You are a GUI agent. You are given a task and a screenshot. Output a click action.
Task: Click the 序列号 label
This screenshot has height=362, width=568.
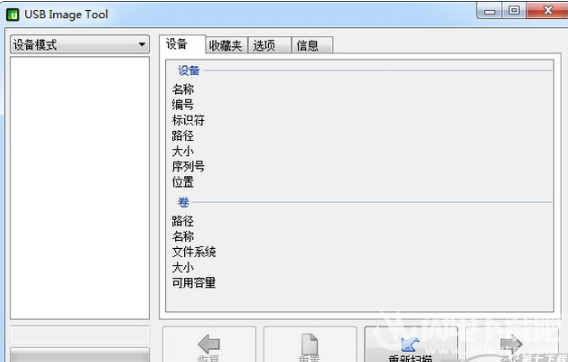(188, 166)
